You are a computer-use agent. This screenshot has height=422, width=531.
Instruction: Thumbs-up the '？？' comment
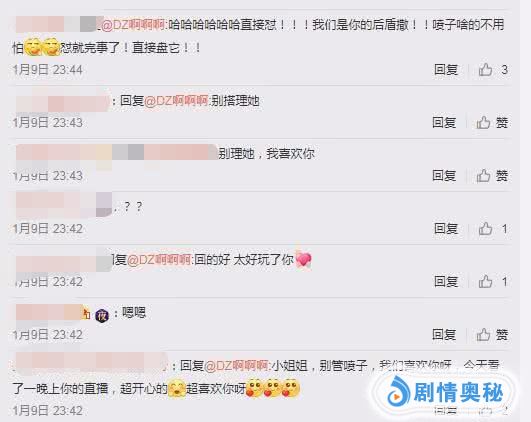[x=485, y=229]
